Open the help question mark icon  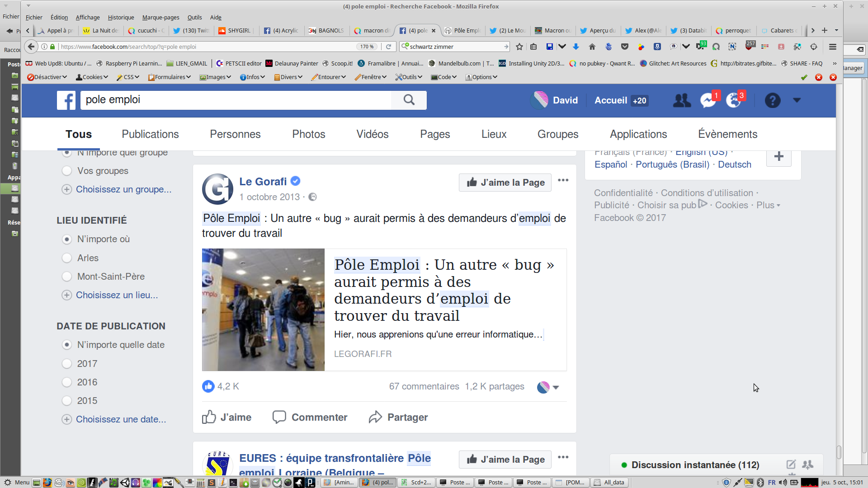coord(772,100)
